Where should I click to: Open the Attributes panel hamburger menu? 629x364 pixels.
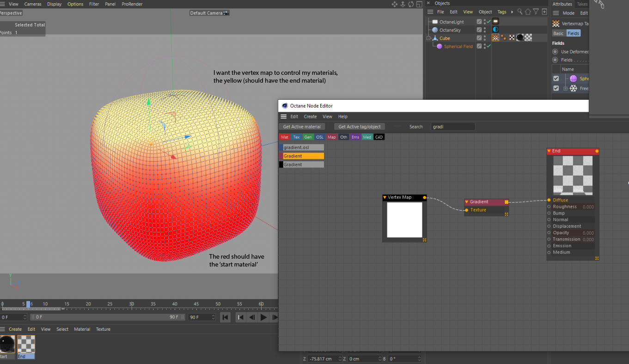(556, 13)
